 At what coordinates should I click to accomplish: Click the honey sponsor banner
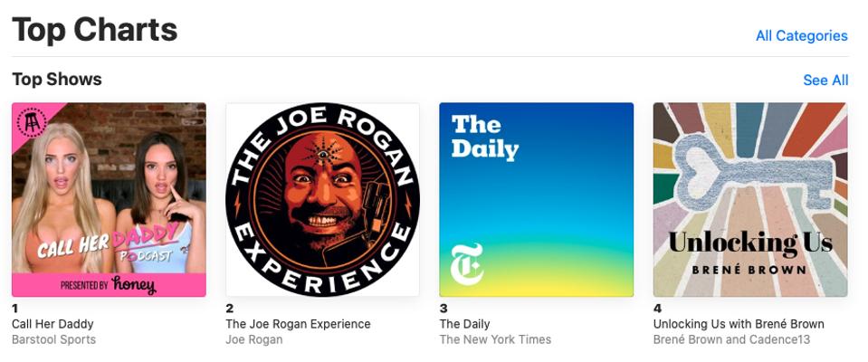click(109, 285)
